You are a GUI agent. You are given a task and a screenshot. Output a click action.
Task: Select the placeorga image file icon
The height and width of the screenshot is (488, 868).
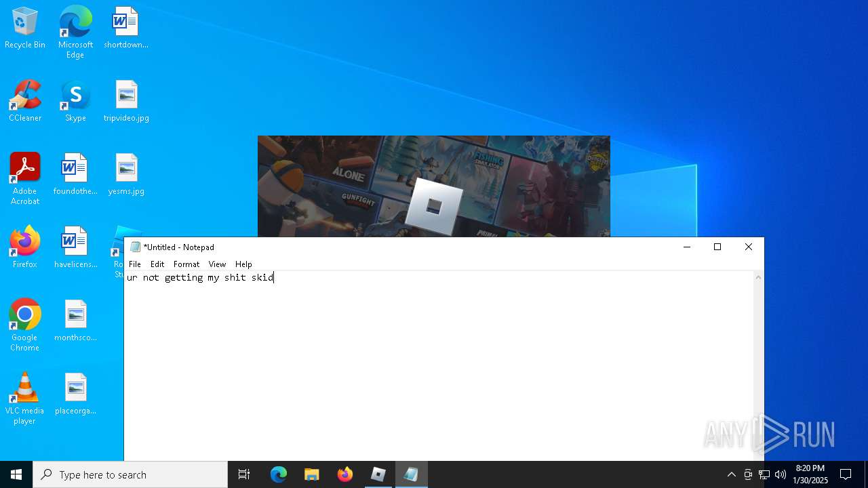point(75,394)
